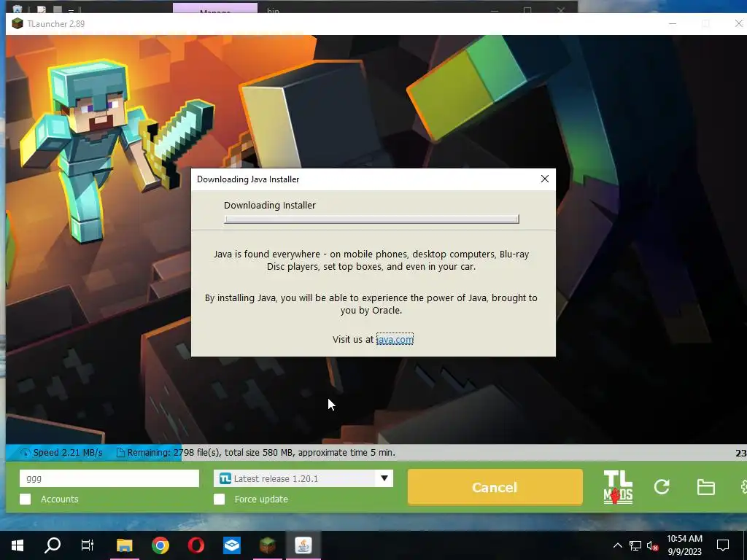
Task: Click the TLauncher 2.89 title text
Action: (55, 24)
